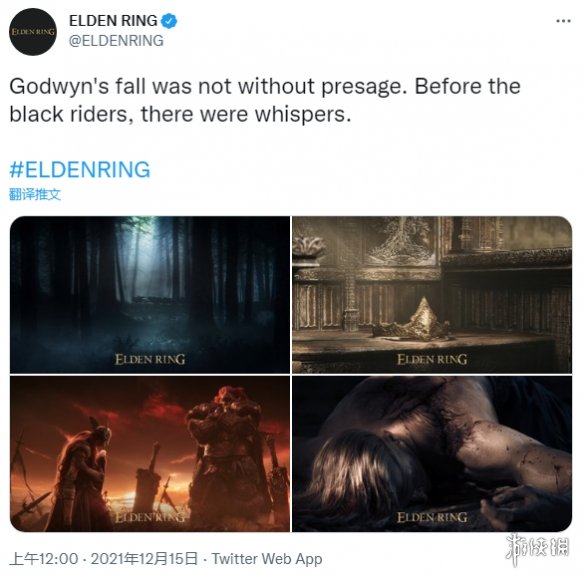Screen dimensions: 584x577
Task: Click the #ELDENRING hashtag
Action: (80, 169)
